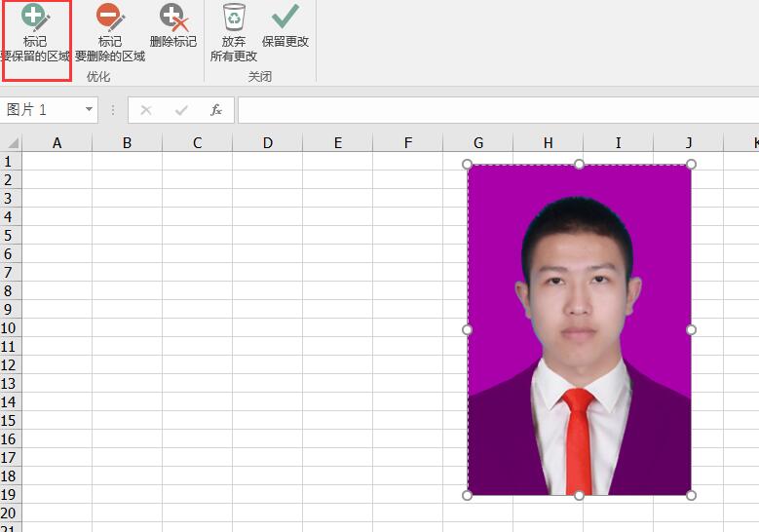Click the Select All corner triangle
This screenshot has width=759, height=532.
(12, 143)
